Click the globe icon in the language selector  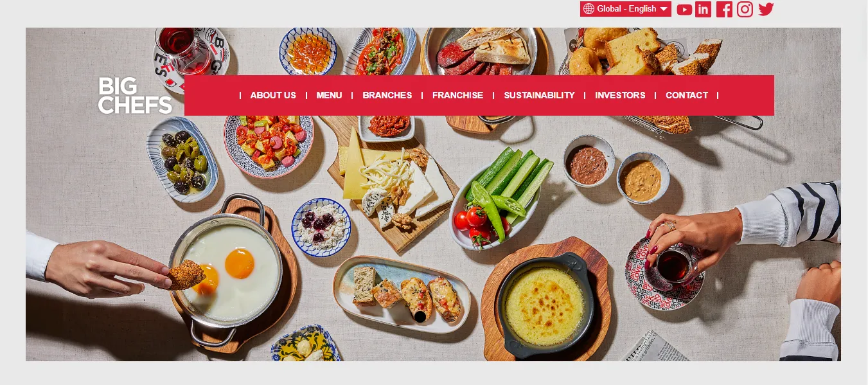click(589, 9)
